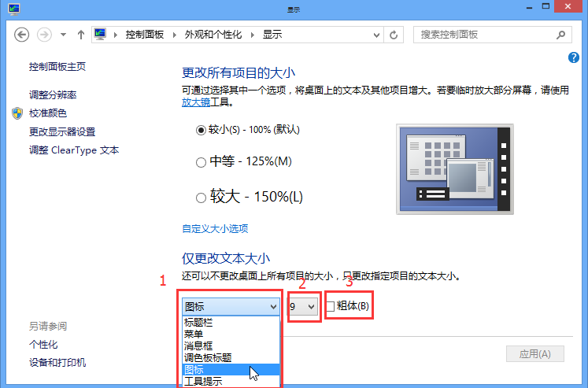
Task: Collapse the 图标 item type combo box
Action: 273,306
